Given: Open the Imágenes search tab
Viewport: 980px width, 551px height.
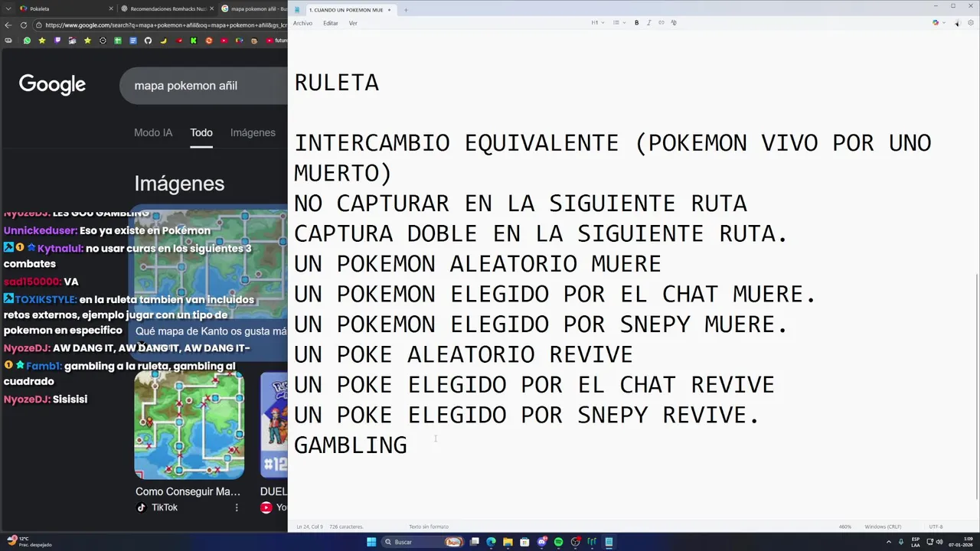Looking at the screenshot, I should [253, 132].
